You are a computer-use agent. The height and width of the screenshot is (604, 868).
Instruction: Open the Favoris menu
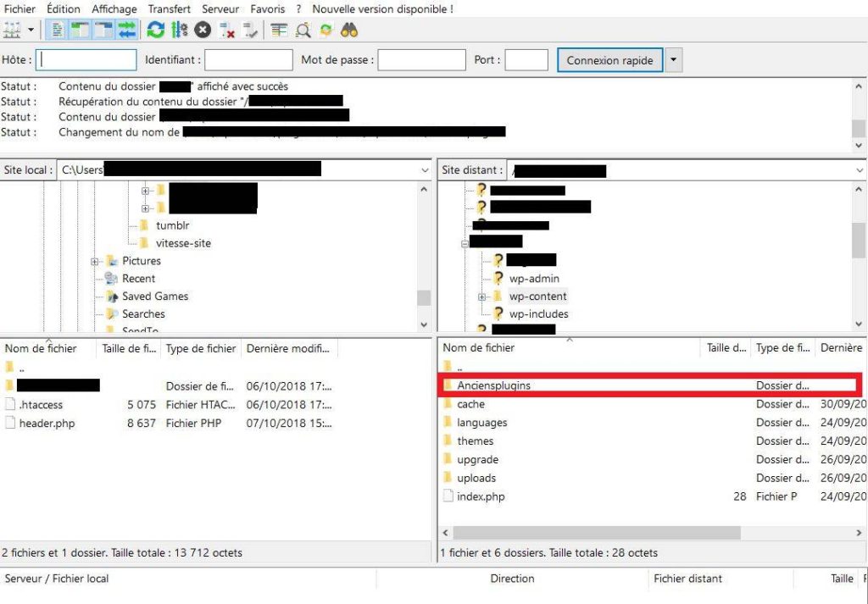267,8
